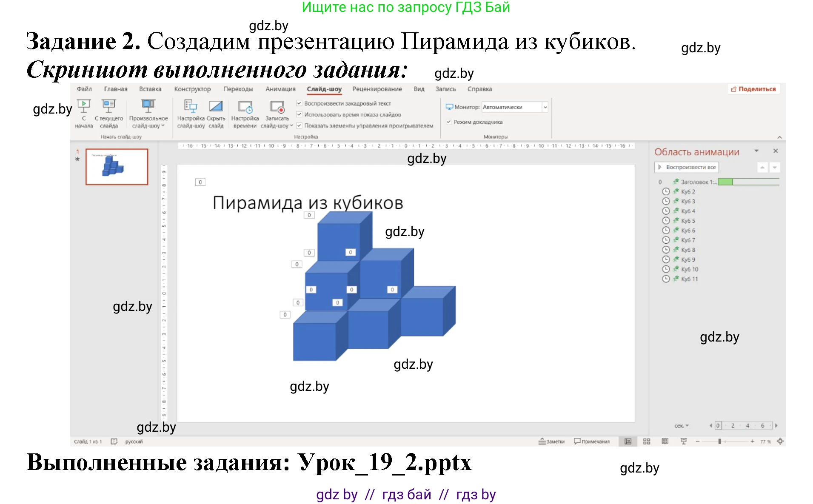Screen dimensions: 813x504
Task: Start slideshow from beginning (С начала)
Action: coord(84,113)
